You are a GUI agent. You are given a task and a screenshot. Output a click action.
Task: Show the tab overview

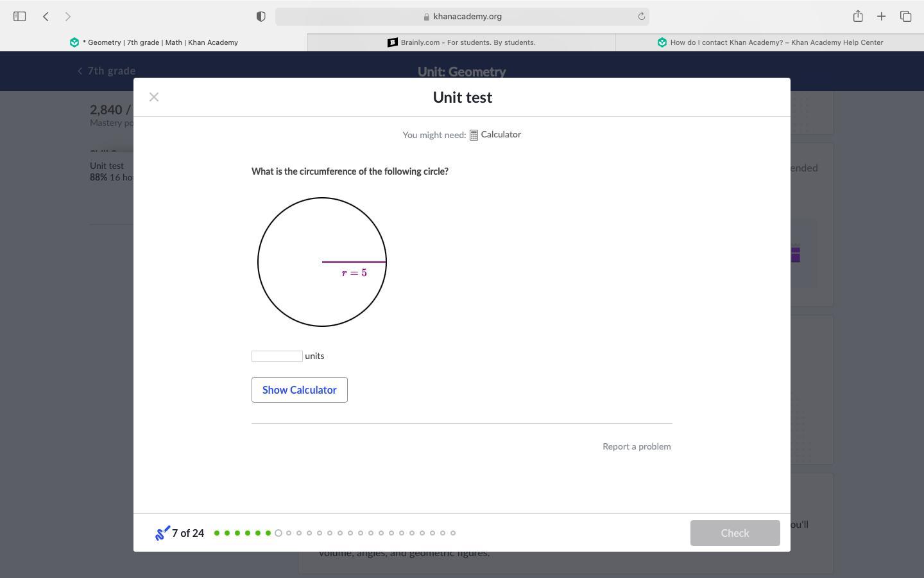(x=906, y=16)
